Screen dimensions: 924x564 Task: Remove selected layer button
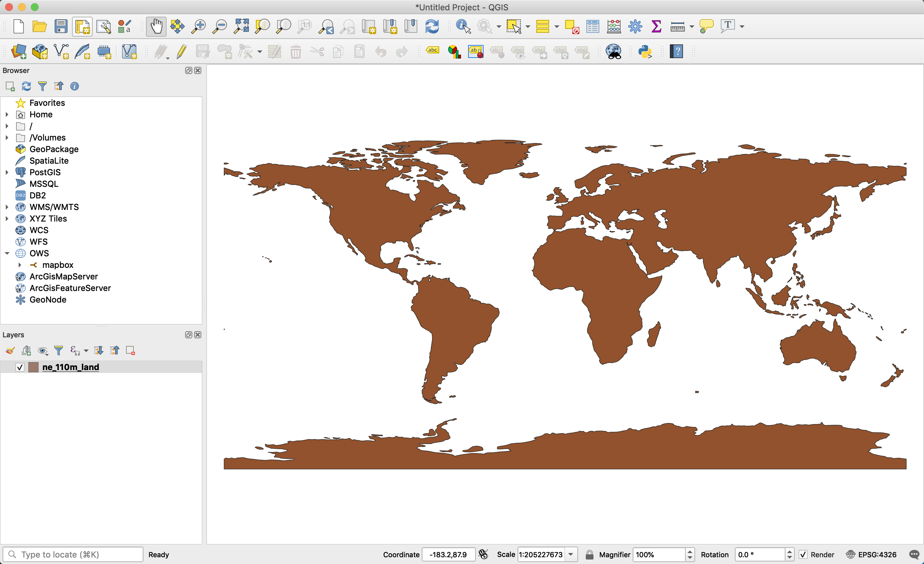click(x=131, y=350)
